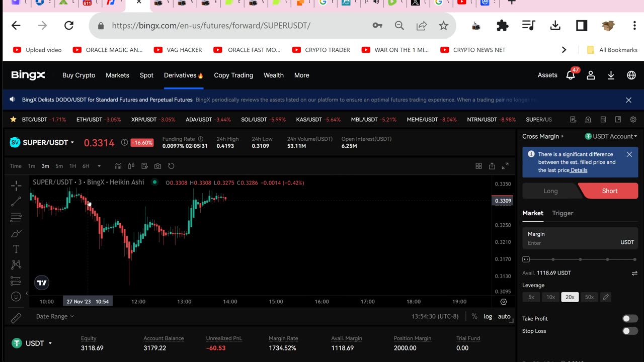Go to Copy Trading
The width and height of the screenshot is (644, 362).
pos(233,75)
